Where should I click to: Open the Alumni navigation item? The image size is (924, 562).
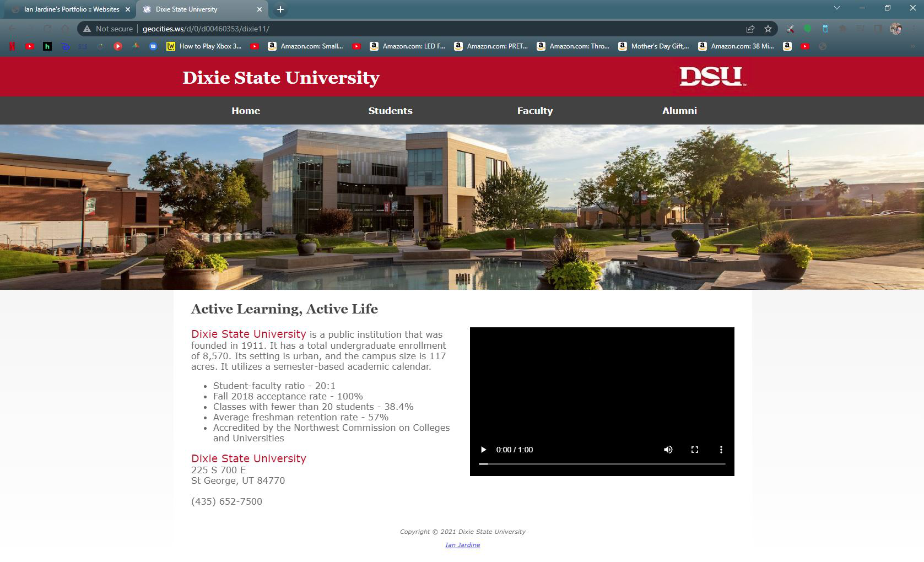[679, 111]
